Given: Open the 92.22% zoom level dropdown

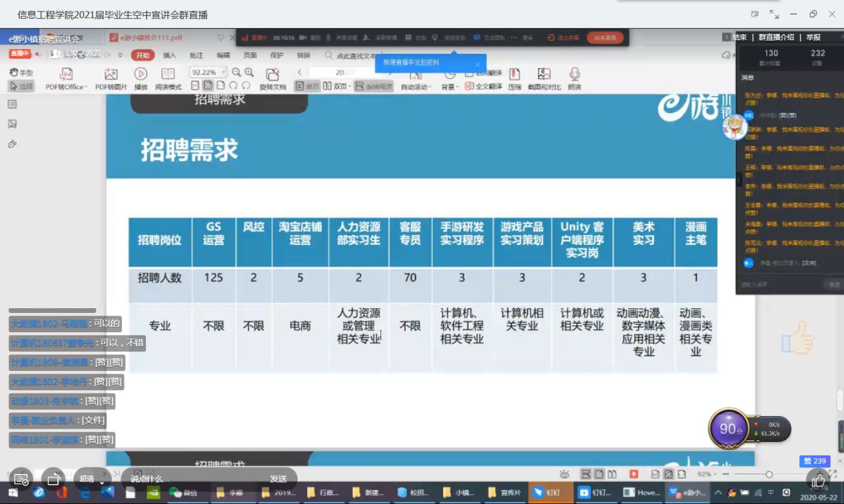Looking at the screenshot, I should pos(224,72).
